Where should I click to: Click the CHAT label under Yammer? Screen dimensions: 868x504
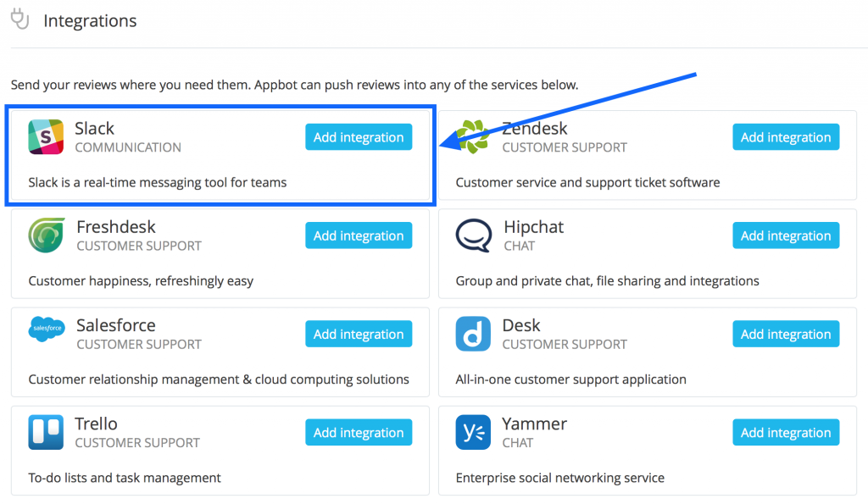pyautogui.click(x=518, y=443)
